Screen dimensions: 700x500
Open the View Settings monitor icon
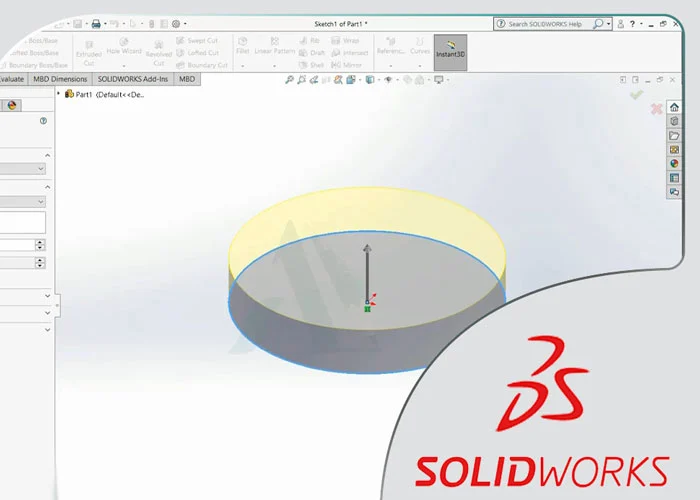(439, 79)
